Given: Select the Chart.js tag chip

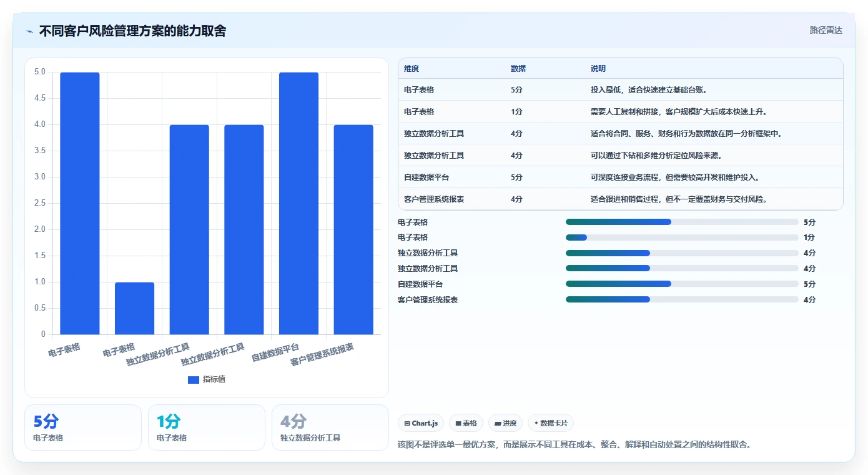Looking at the screenshot, I should tap(421, 423).
